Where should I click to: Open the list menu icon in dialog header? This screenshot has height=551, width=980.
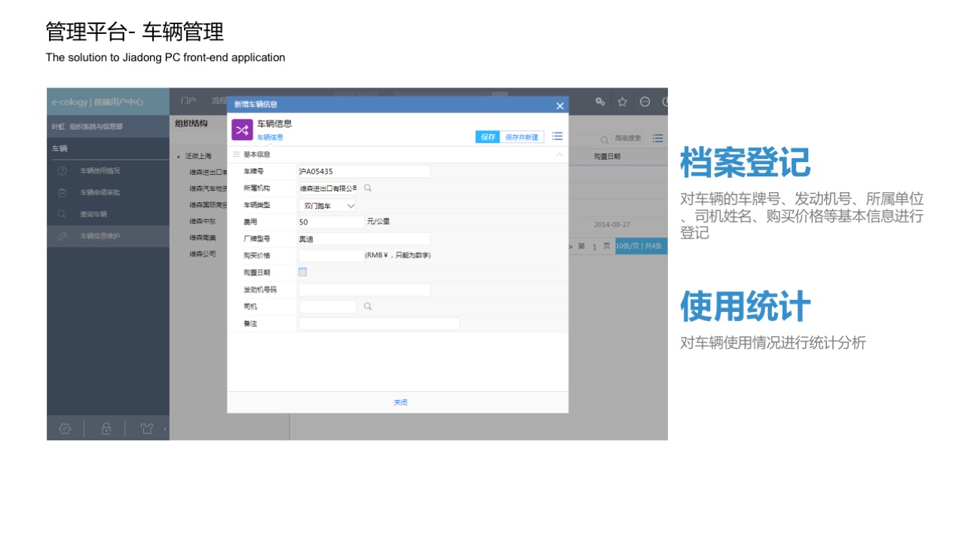[557, 136]
